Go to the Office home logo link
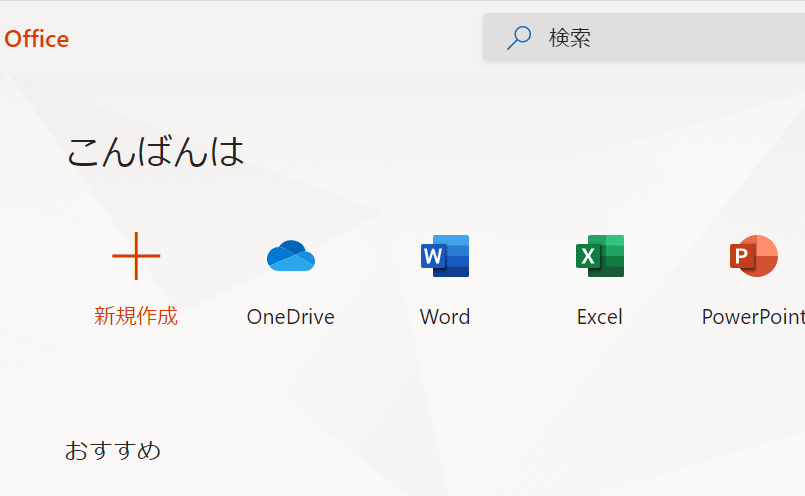Viewport: 805px width, 496px height. pos(36,39)
